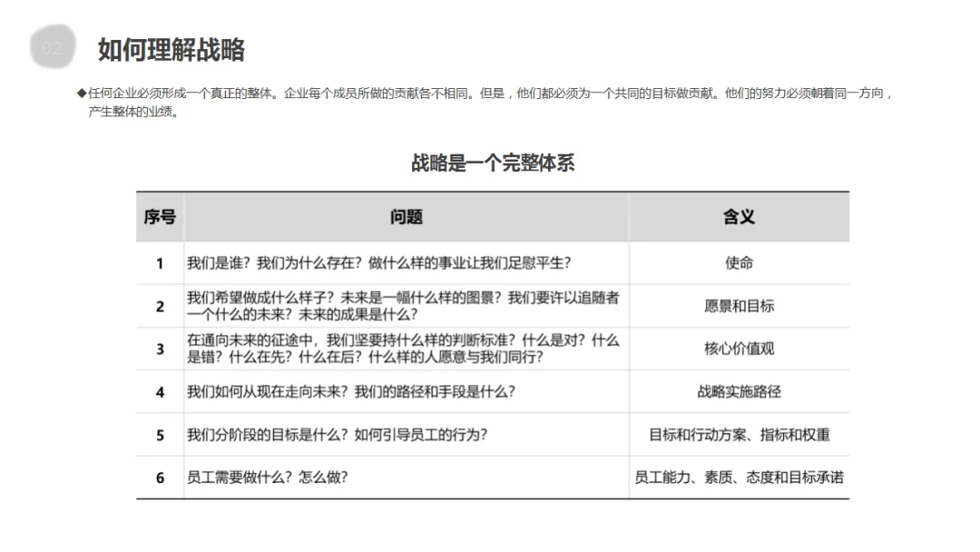Click the 核心价值观 cell

(x=739, y=349)
